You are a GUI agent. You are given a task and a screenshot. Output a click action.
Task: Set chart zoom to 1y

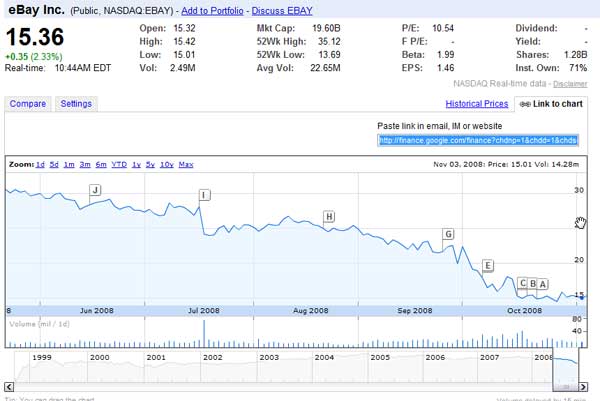click(x=136, y=165)
